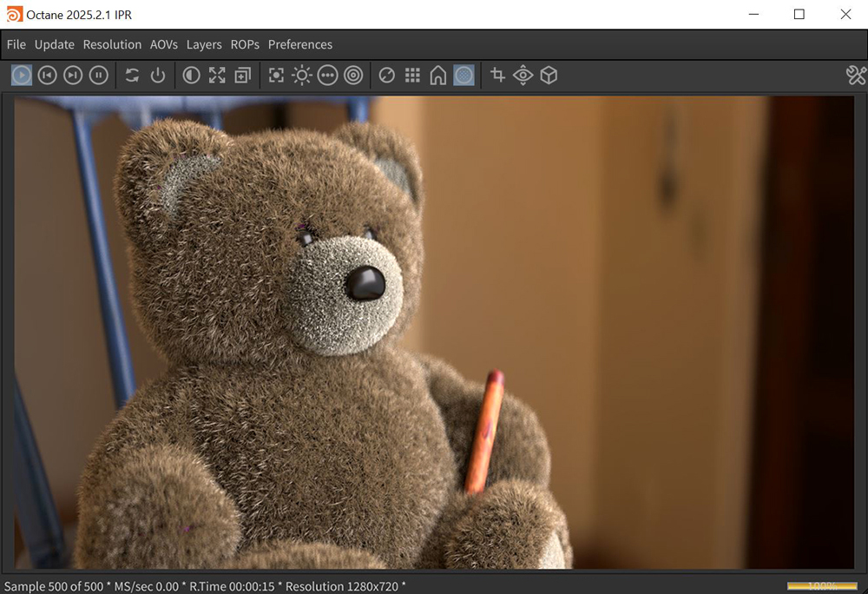Open the wrench and screwdriver tools icon
The width and height of the screenshot is (868, 594).
click(856, 76)
